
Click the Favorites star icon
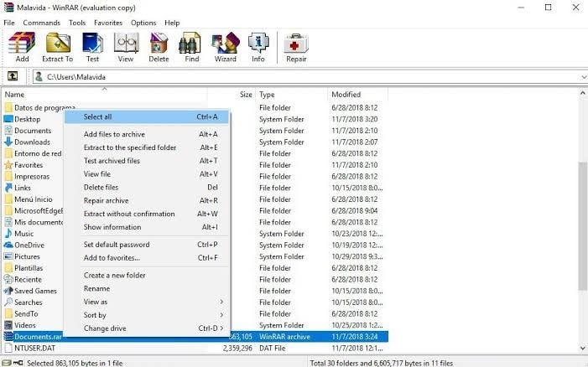click(8, 165)
